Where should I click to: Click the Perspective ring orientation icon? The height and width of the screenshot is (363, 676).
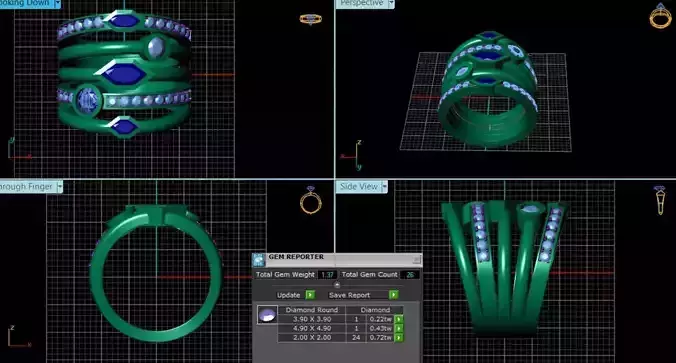point(660,16)
